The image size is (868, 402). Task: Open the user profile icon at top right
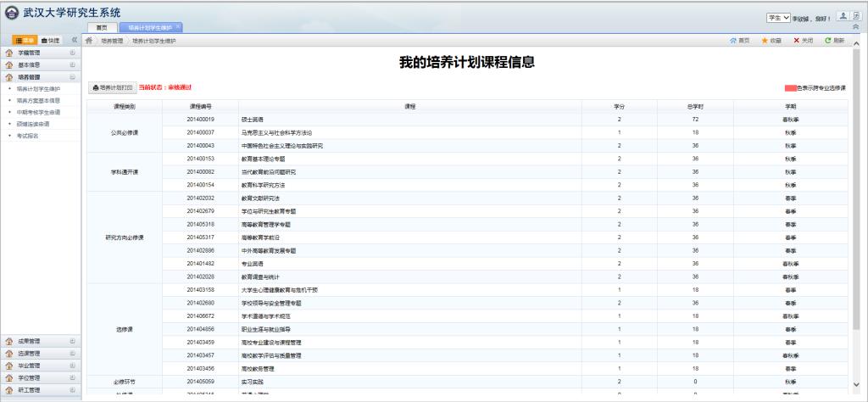[x=841, y=16]
